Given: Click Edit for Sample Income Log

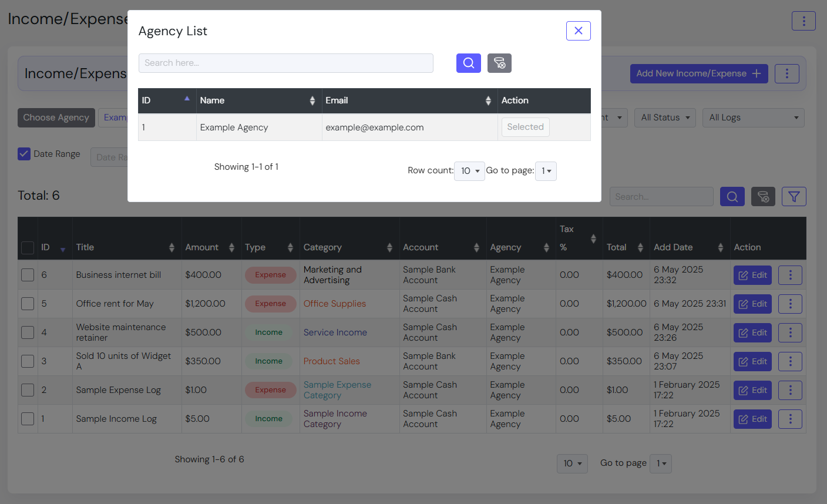Looking at the screenshot, I should (x=752, y=419).
